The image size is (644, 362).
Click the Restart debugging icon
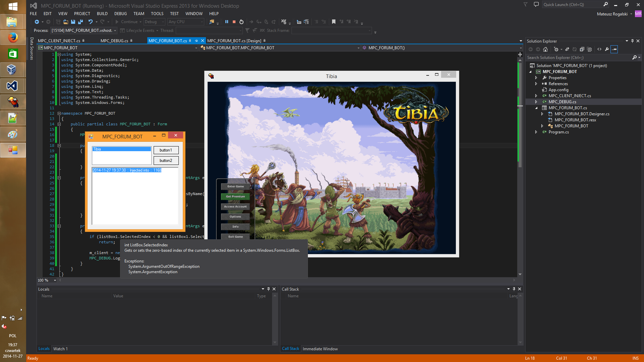coord(241,22)
